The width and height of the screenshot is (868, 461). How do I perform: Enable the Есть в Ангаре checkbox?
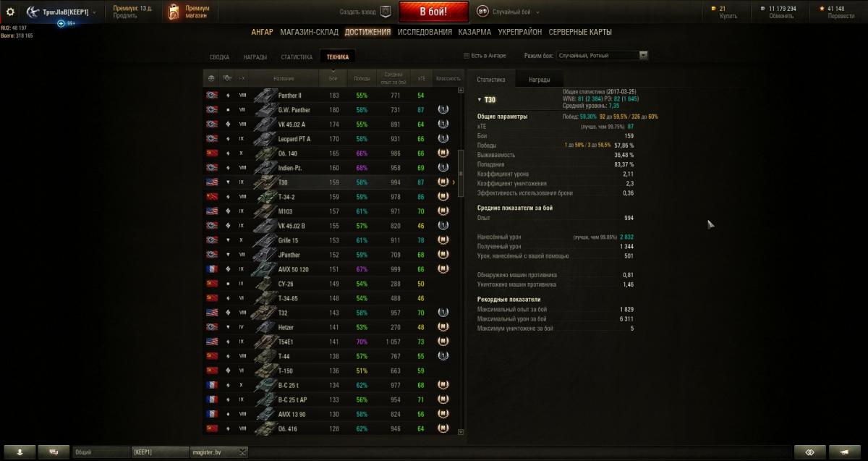coord(467,56)
